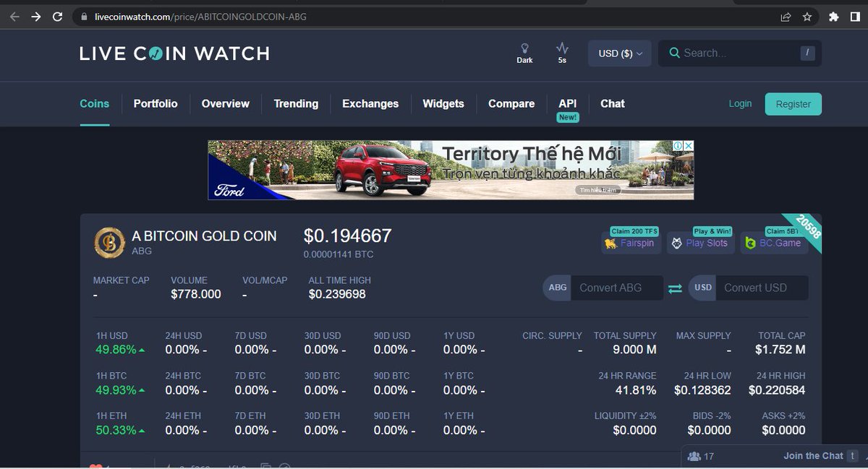Click the Ford Territory ad banner

click(451, 170)
